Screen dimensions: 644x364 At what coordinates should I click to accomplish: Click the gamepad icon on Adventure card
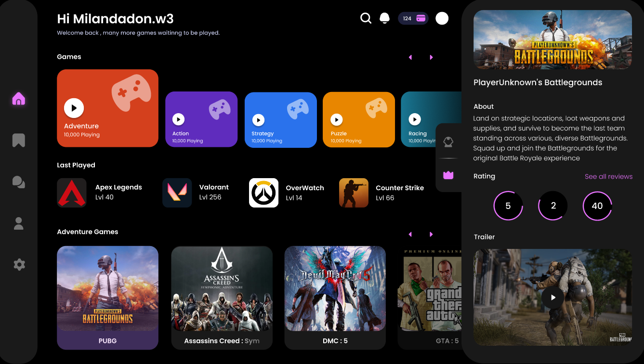131,93
